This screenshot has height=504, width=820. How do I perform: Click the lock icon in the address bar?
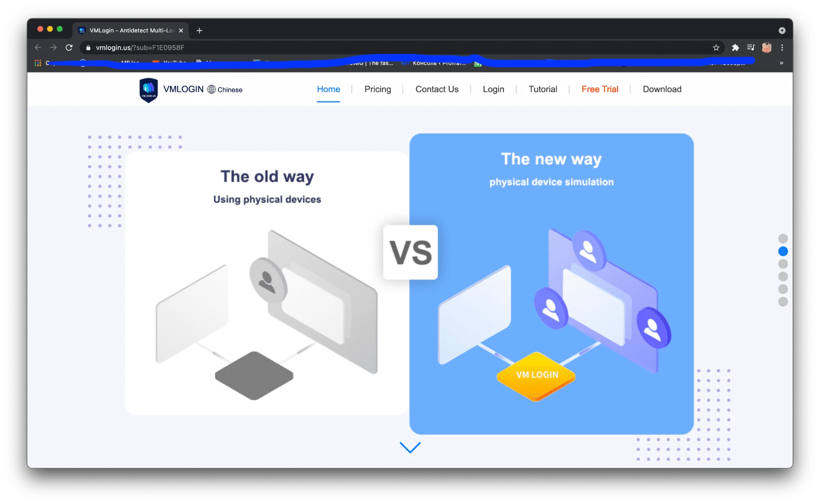pyautogui.click(x=88, y=48)
